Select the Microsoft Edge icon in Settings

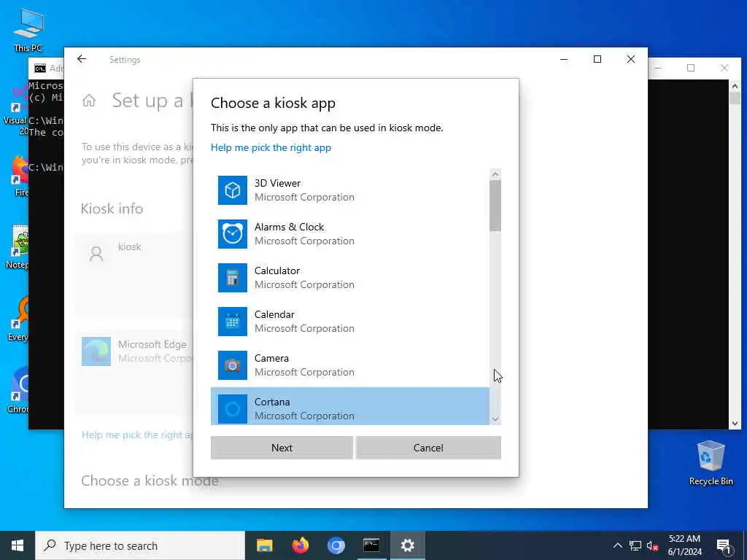pyautogui.click(x=96, y=351)
